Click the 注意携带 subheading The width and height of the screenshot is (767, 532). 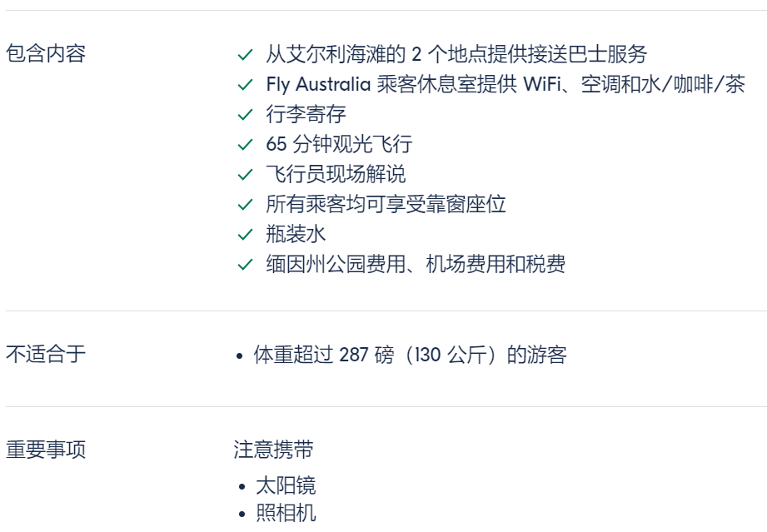pos(273,450)
